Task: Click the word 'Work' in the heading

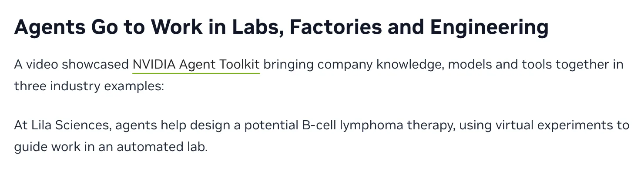Action: pos(176,27)
